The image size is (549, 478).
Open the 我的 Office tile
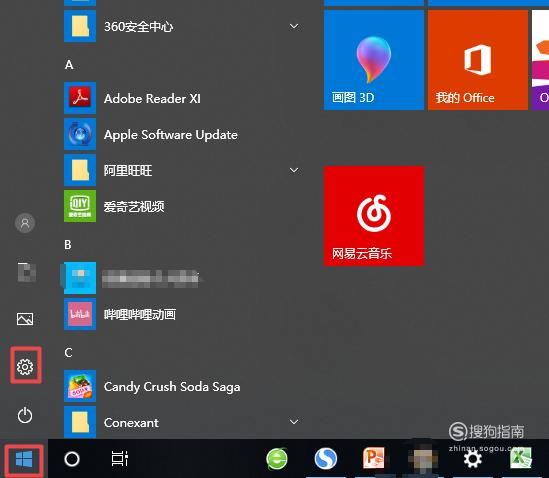(x=478, y=60)
